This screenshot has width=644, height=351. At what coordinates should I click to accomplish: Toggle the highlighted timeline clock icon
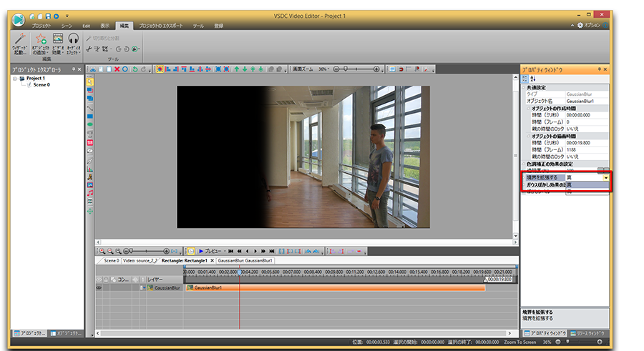[x=190, y=251]
